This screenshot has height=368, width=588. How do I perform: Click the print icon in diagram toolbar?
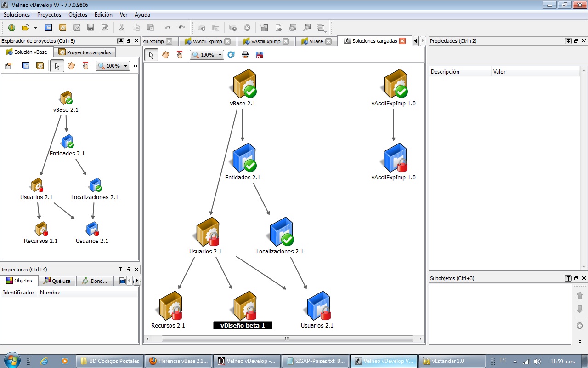[245, 55]
